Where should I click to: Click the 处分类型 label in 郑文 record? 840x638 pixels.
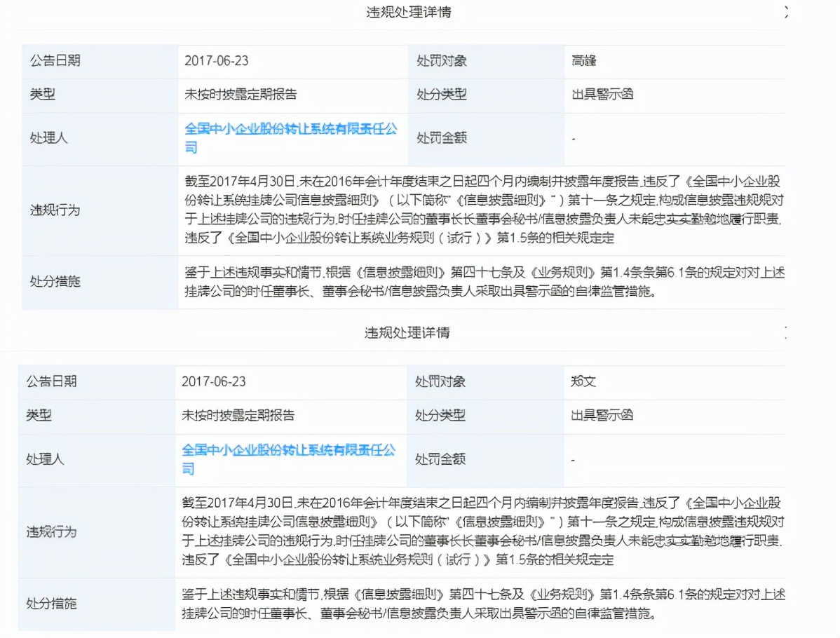(x=440, y=415)
